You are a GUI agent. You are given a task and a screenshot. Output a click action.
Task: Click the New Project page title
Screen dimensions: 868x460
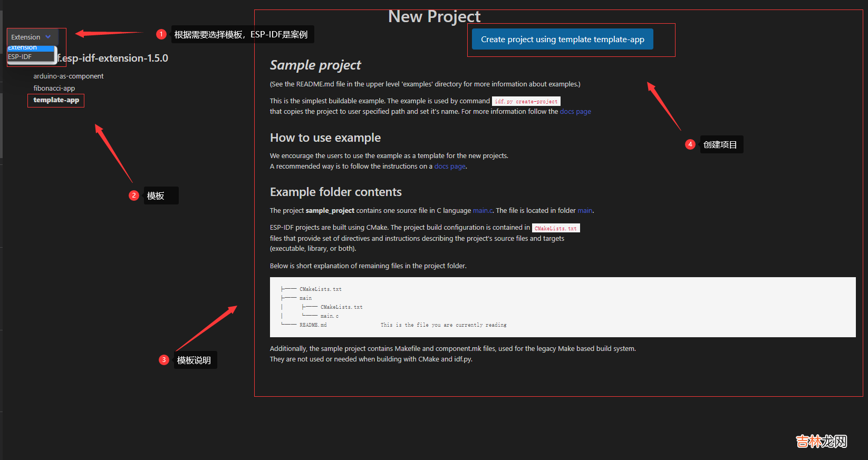pos(434,17)
